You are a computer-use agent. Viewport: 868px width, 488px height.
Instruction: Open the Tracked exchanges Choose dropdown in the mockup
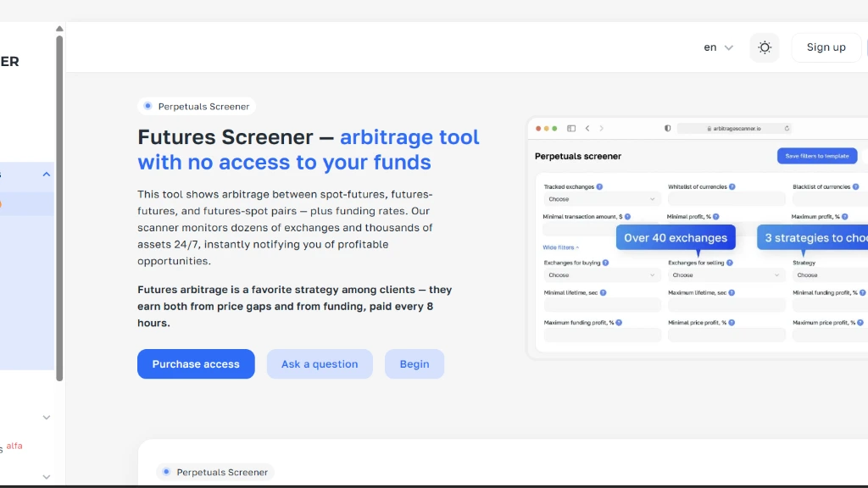pyautogui.click(x=602, y=199)
